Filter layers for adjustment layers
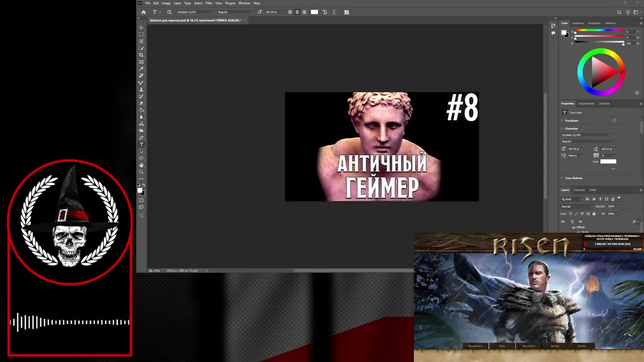The image size is (644, 362). (594, 199)
